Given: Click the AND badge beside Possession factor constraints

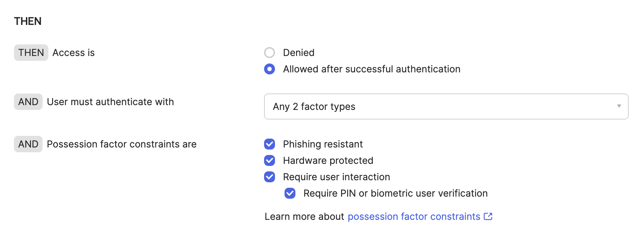Looking at the screenshot, I should (28, 144).
